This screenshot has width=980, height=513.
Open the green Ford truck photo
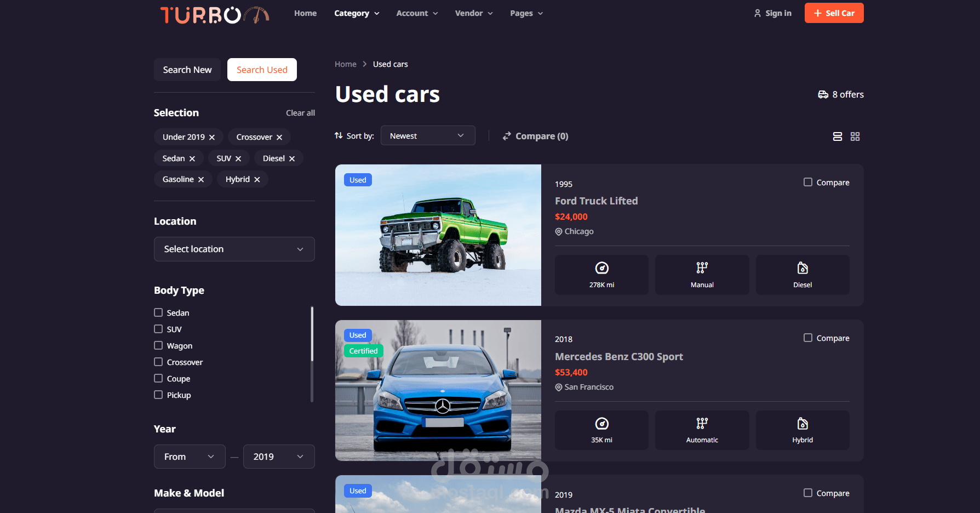438,235
